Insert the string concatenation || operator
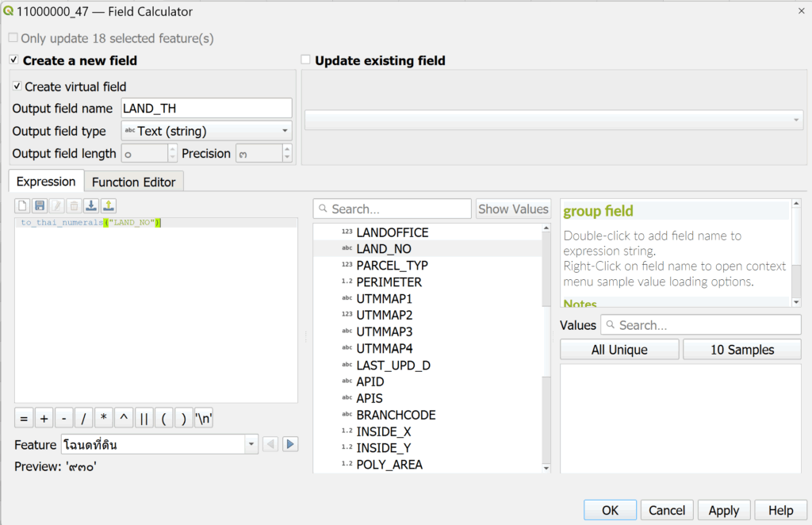Image resolution: width=812 pixels, height=525 pixels. pyautogui.click(x=144, y=418)
